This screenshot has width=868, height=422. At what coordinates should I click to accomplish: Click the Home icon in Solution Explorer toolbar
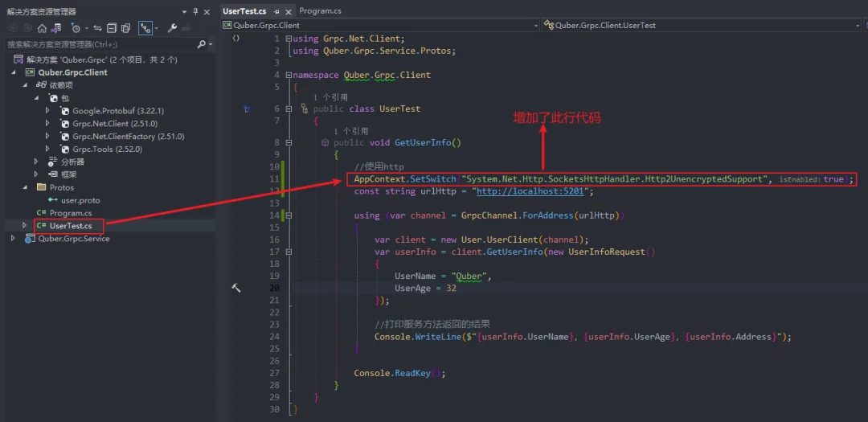(x=42, y=28)
